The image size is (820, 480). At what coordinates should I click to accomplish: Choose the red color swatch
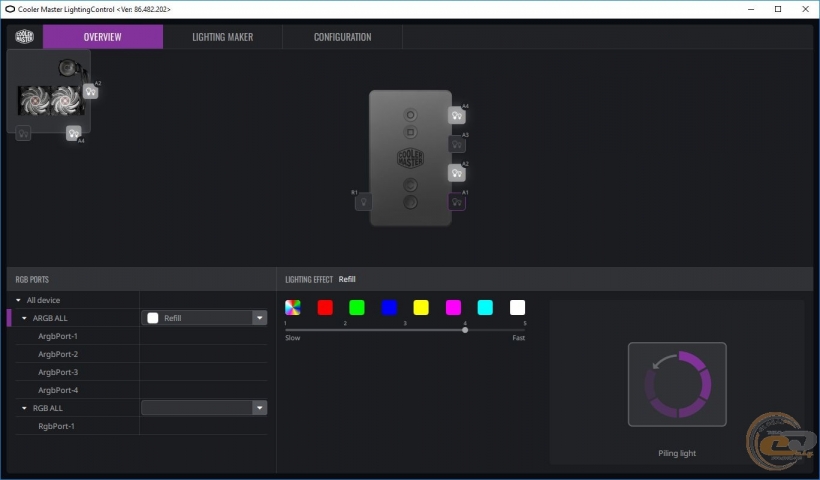pos(325,307)
